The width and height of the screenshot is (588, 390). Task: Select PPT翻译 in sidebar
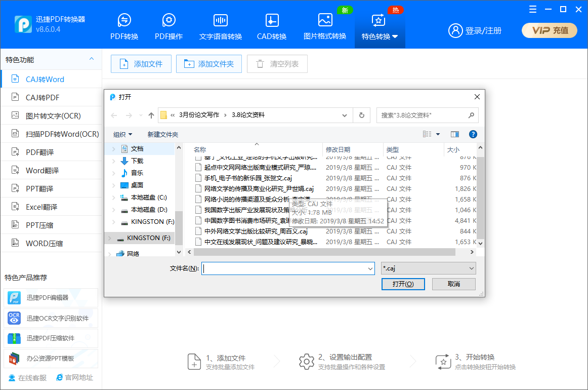(52, 188)
